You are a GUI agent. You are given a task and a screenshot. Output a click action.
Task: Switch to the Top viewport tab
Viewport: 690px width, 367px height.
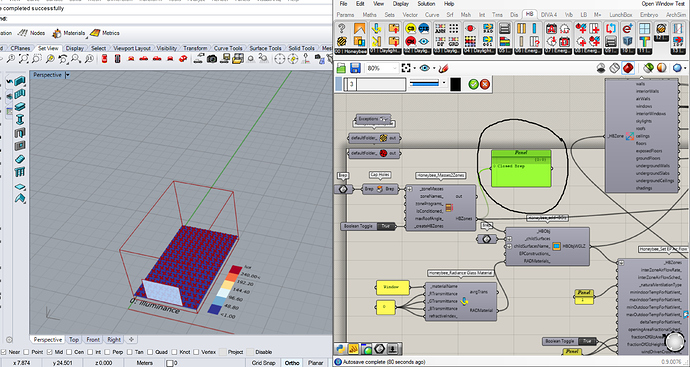(x=74, y=340)
